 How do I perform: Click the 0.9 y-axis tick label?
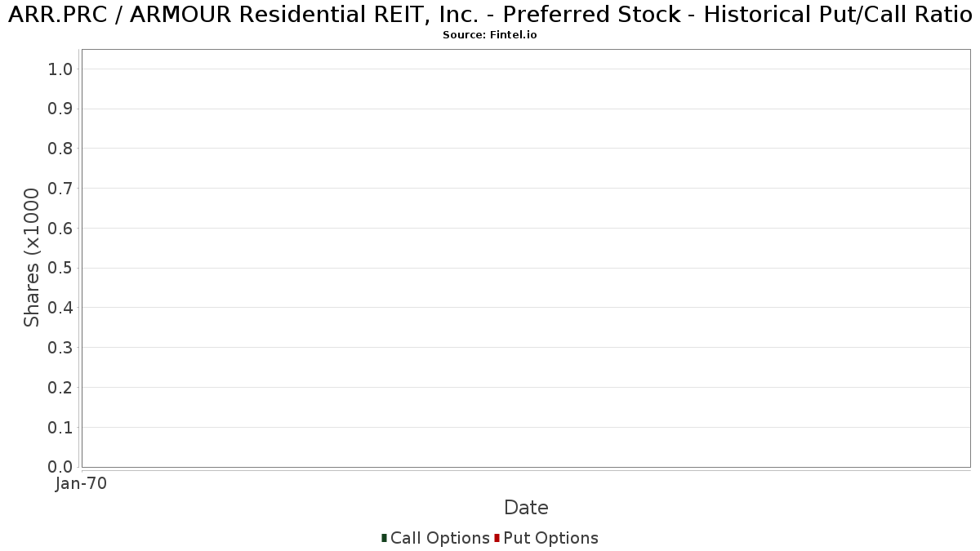(x=60, y=109)
